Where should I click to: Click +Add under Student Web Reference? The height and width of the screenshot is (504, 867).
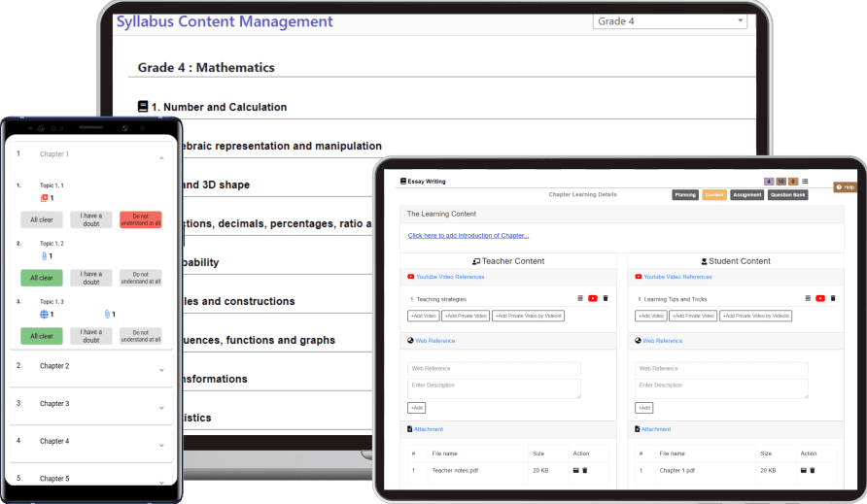(643, 408)
